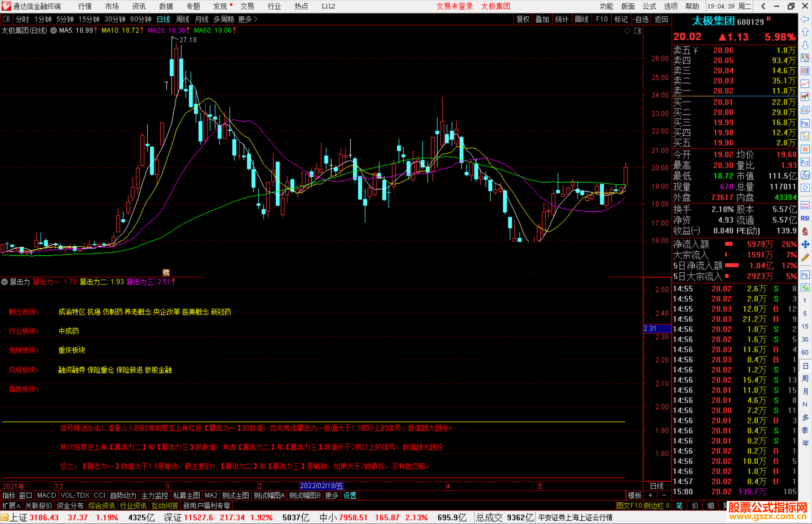Click the four-way move arrows sidebar icon
812x524 pixels.
805,245
